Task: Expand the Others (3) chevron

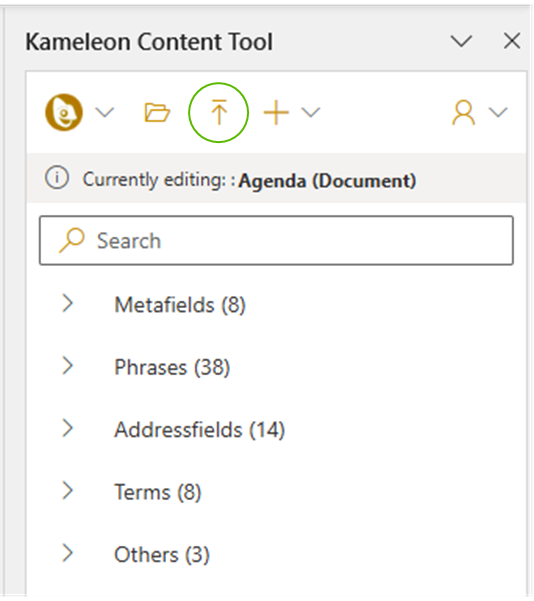Action: tap(67, 553)
